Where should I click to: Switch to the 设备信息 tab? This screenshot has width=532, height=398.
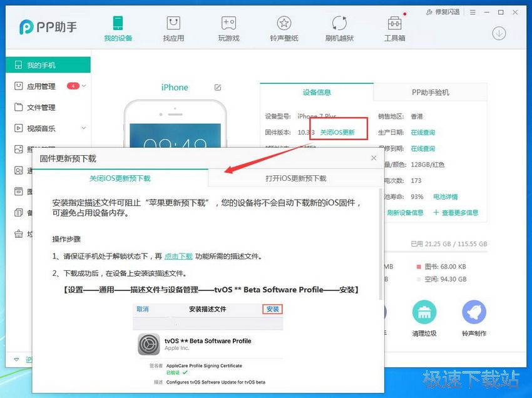pos(317,92)
